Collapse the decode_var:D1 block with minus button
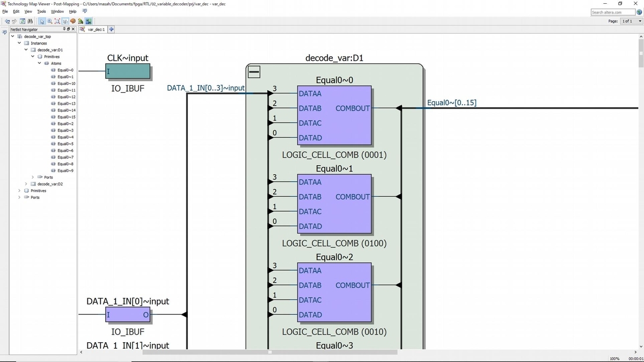The image size is (644, 362). (254, 71)
